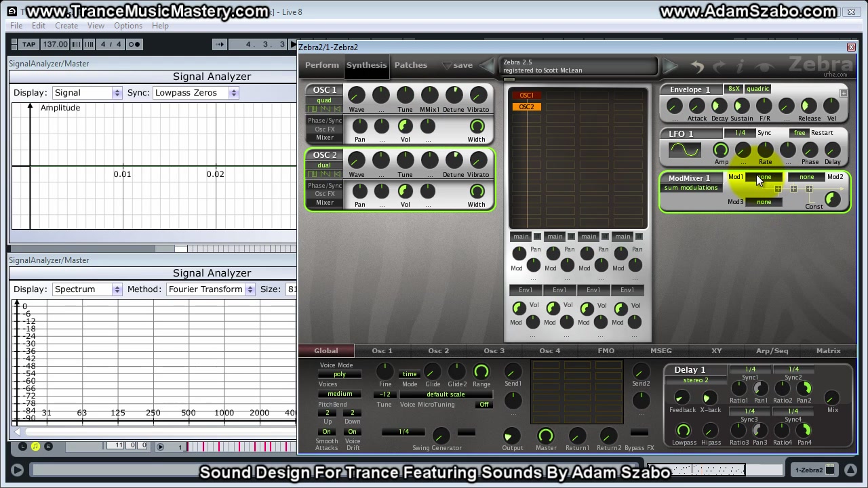Screen dimensions: 868x488
Task: Click the LFO 1 Sync 1/4 value
Action: coord(740,133)
